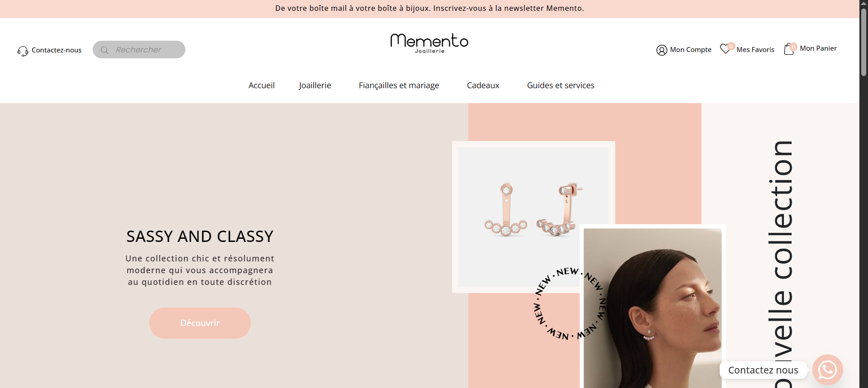Click the WhatsApp chat bubble icon
The image size is (868, 388).
coord(827,370)
